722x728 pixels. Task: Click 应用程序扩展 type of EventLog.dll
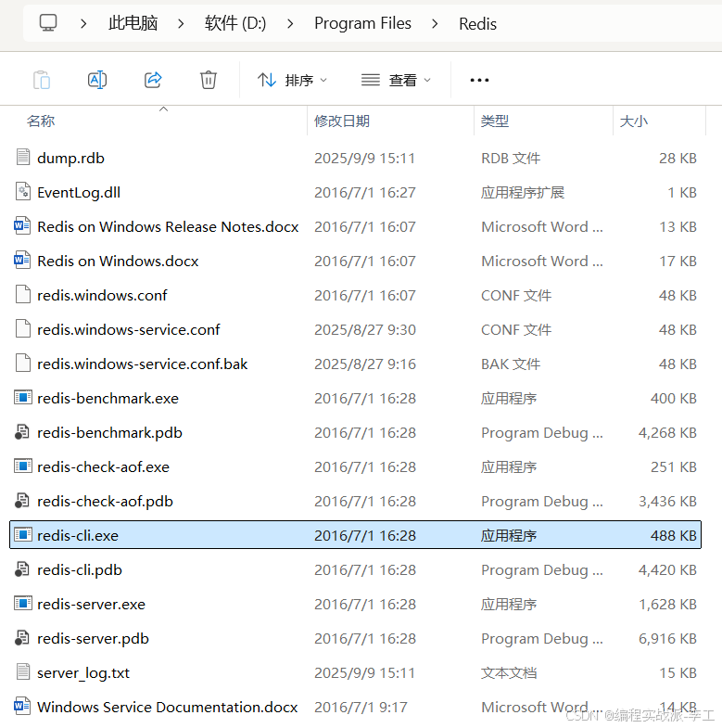(x=523, y=193)
